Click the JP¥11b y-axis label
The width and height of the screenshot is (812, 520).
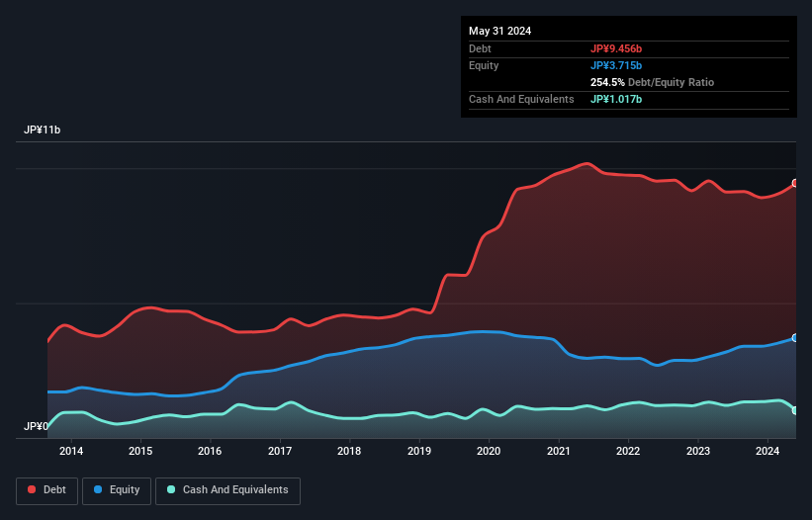pos(42,130)
